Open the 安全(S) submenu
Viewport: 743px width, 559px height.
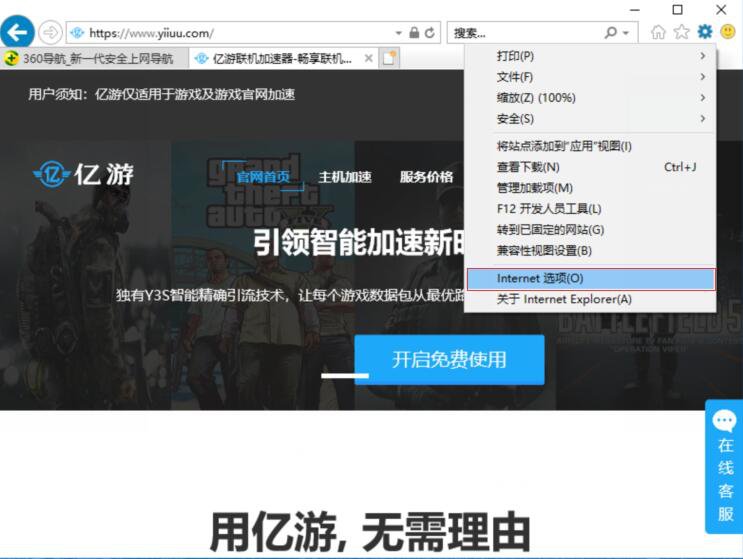click(590, 118)
